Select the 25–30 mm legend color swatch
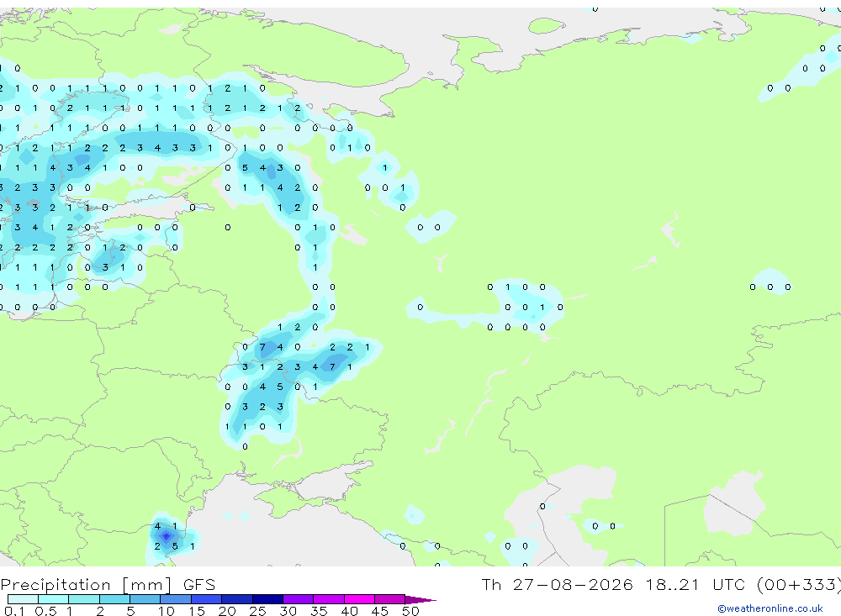Viewport: 841px width, 616px height. [x=267, y=599]
